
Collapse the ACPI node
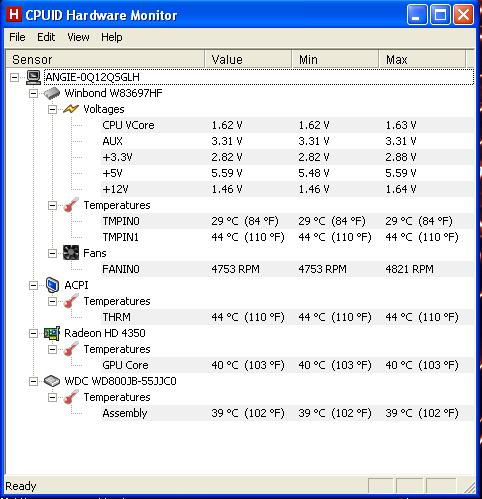point(33,285)
